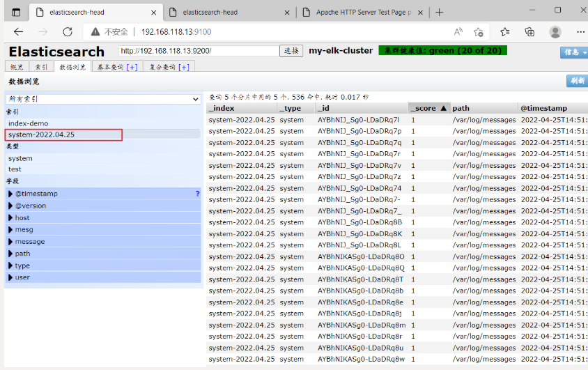This screenshot has width=588, height=370.
Task: Sort by the path column header
Action: click(x=483, y=108)
